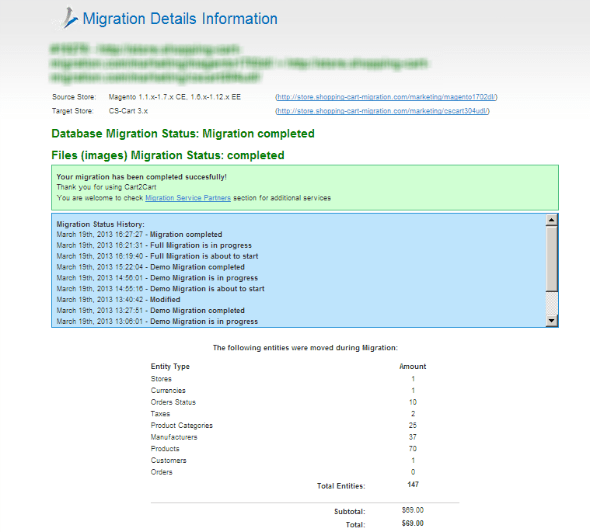The image size is (590, 532).
Task: Select the 16:27:27 Migration completed entry
Action: coord(139,234)
